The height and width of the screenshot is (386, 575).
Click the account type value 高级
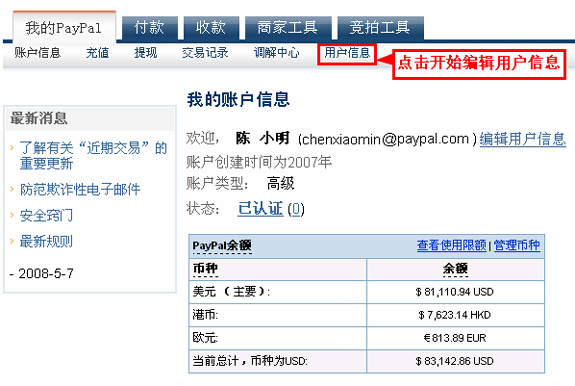pos(281,183)
